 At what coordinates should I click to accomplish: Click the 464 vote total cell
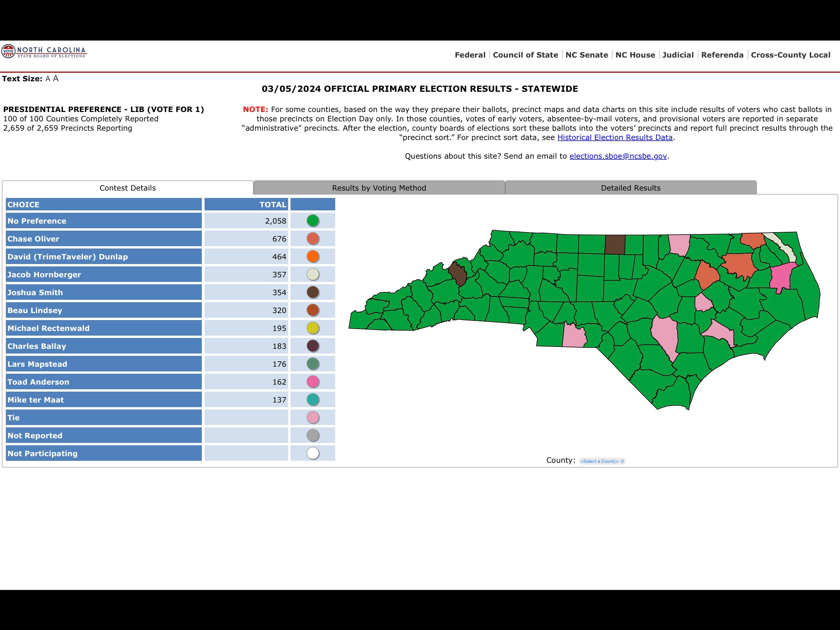tap(246, 257)
